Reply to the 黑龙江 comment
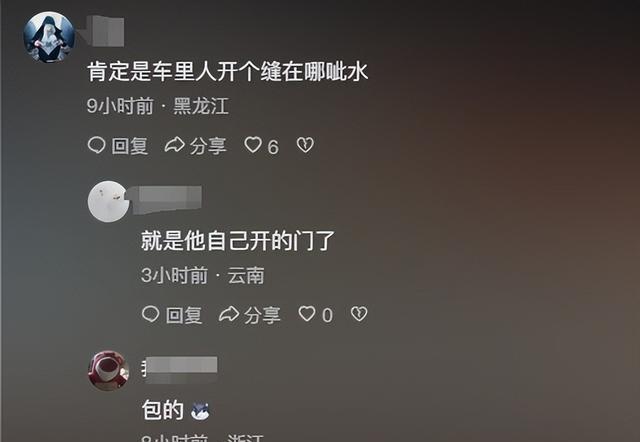The image size is (640, 442). (118, 146)
